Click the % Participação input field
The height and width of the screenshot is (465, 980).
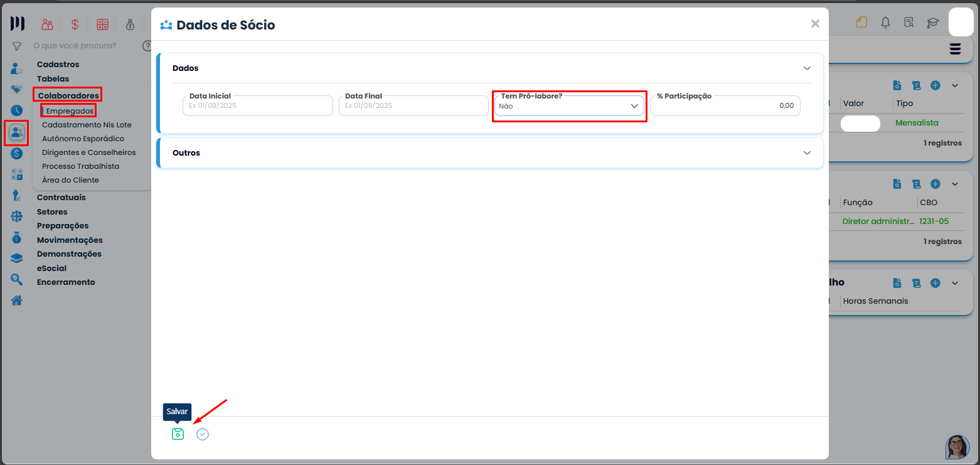pyautogui.click(x=725, y=105)
